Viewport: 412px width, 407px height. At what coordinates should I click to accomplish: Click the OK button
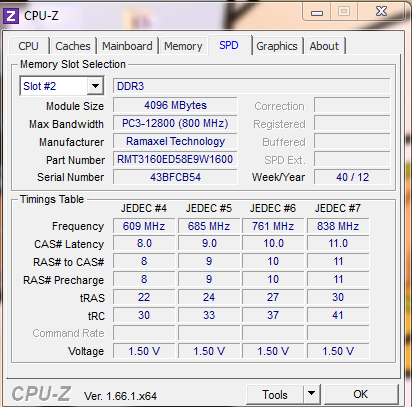click(x=361, y=395)
